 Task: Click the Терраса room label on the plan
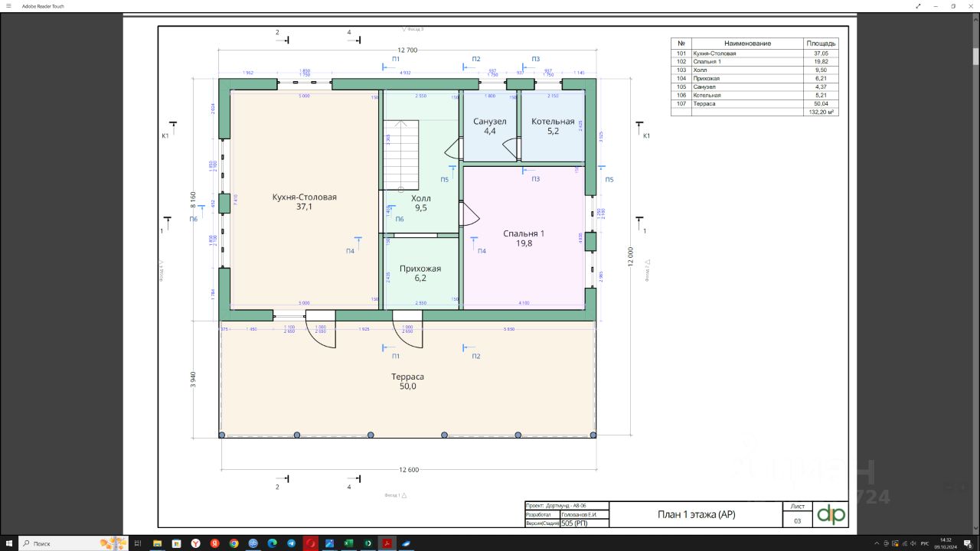tap(407, 377)
